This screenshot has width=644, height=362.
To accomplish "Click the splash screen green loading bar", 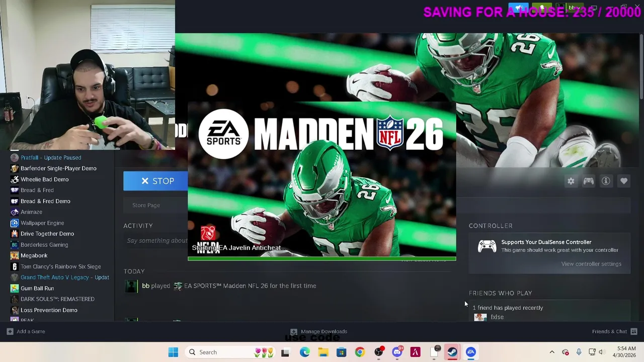I will 322,259.
